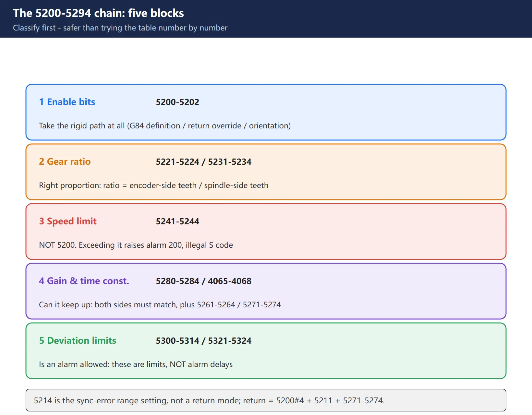This screenshot has height=415, width=532.
Task: Select the '4 Gain & time const.' heading
Action: tap(84, 281)
